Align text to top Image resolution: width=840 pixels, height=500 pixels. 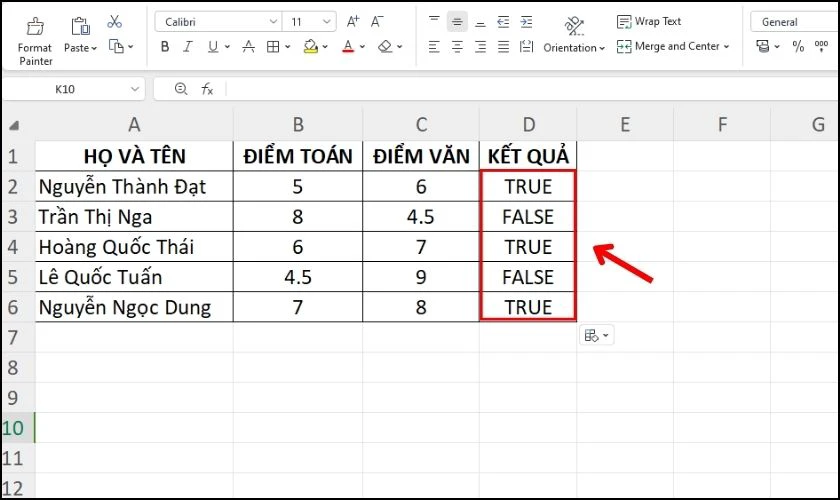(x=434, y=21)
